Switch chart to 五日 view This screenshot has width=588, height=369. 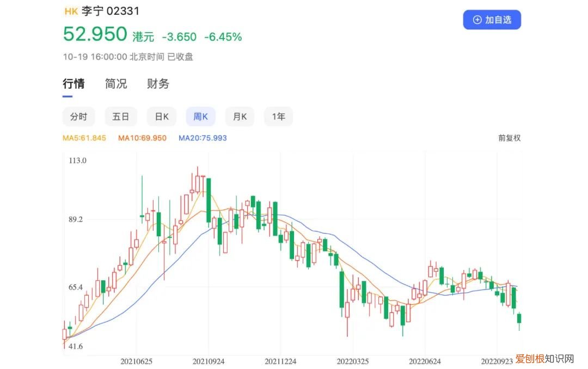coord(120,116)
